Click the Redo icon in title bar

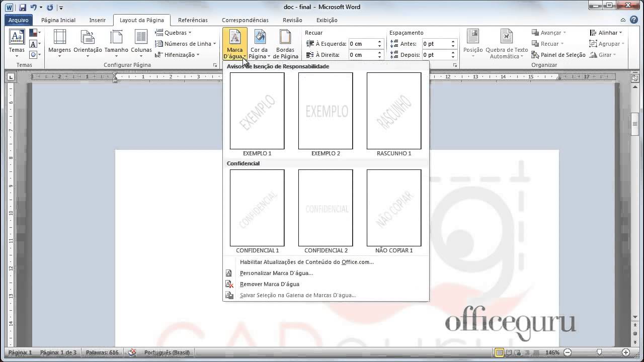49,8
